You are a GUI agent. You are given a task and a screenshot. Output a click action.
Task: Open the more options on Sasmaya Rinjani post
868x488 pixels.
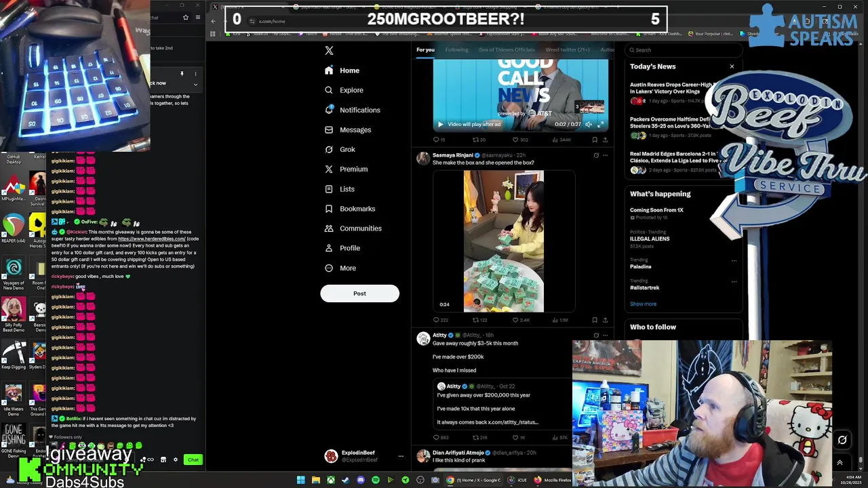point(605,155)
